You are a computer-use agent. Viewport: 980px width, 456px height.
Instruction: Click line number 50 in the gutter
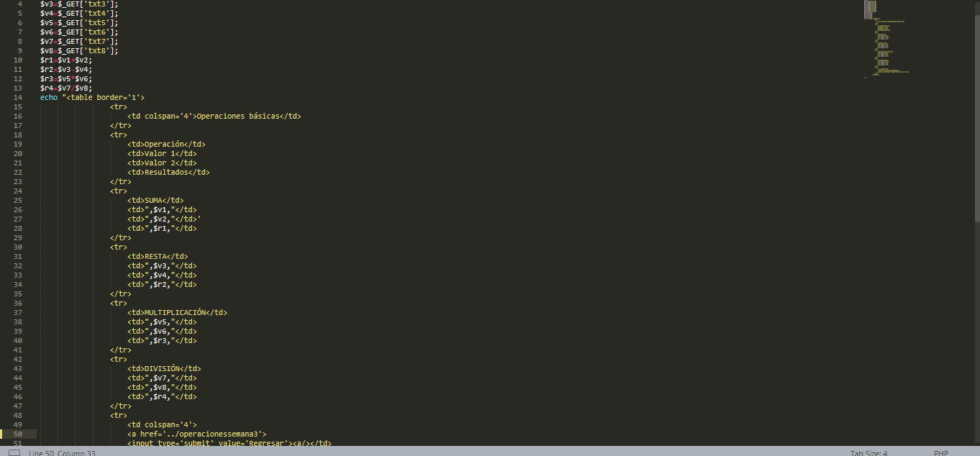point(17,434)
